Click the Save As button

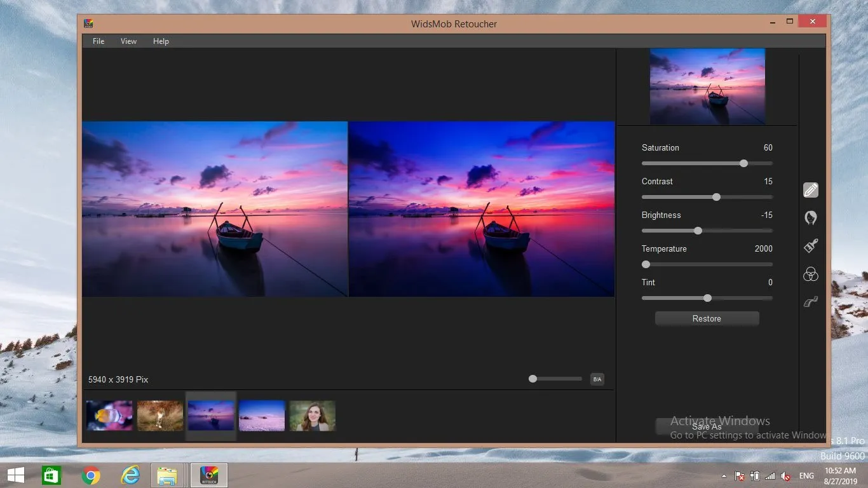707,427
